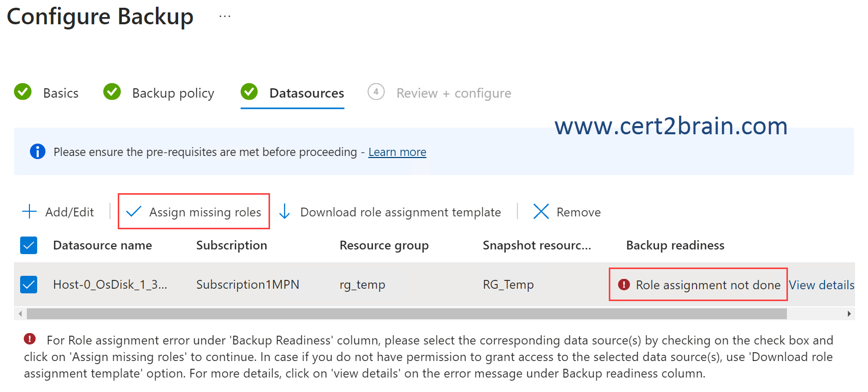Click the download arrow icon for role template
Screen dimensions: 868x392
[x=285, y=212]
